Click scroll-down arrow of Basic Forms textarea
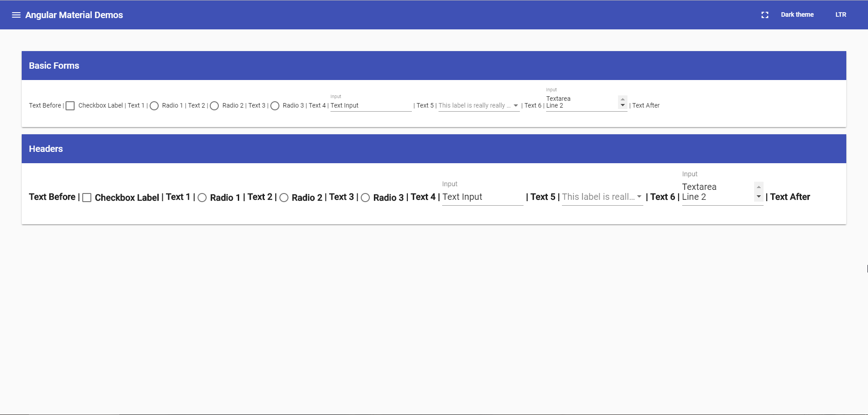The height and width of the screenshot is (415, 868). click(623, 106)
